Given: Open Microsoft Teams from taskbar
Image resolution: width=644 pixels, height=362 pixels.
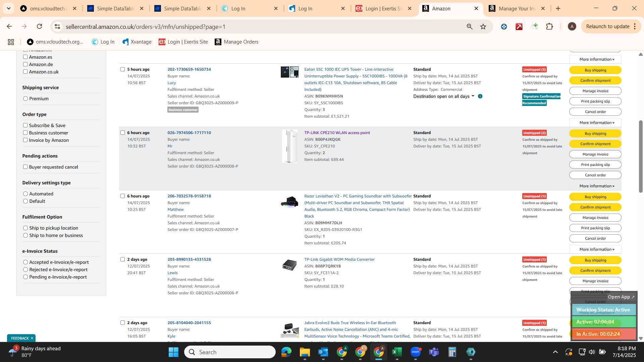Looking at the screenshot, I should point(434,352).
